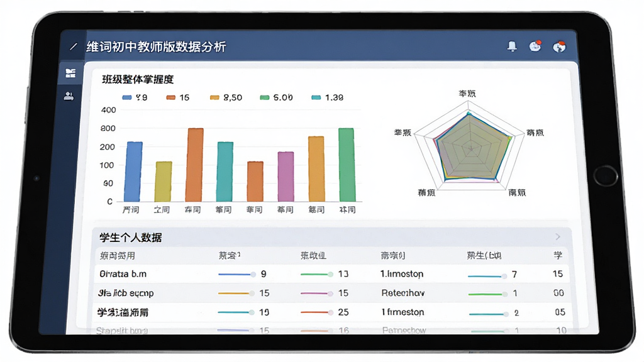Select the tall orange third bar
The height and width of the screenshot is (362, 644).
[195, 165]
